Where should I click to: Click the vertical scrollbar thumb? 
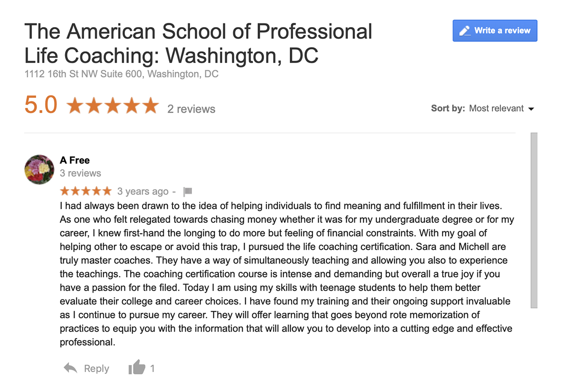[x=533, y=220]
